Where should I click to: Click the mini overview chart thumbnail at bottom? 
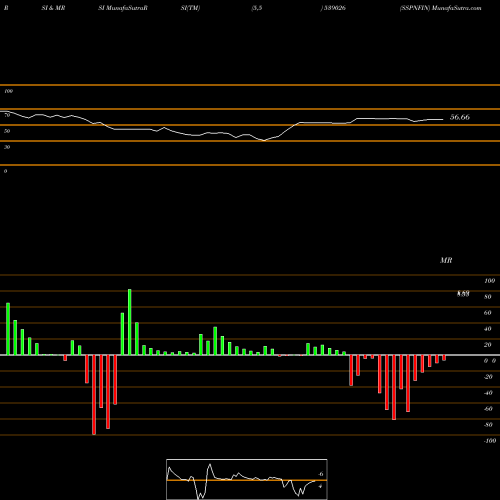[x=247, y=479]
